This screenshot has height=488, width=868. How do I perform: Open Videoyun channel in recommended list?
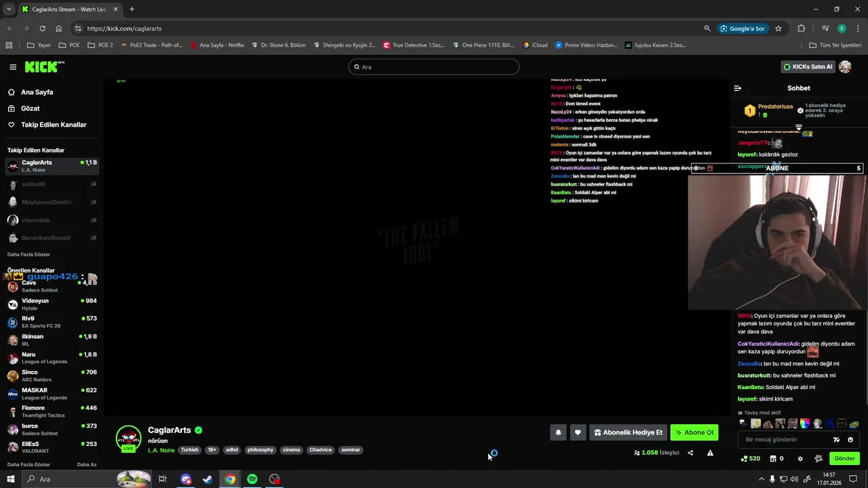(x=52, y=304)
